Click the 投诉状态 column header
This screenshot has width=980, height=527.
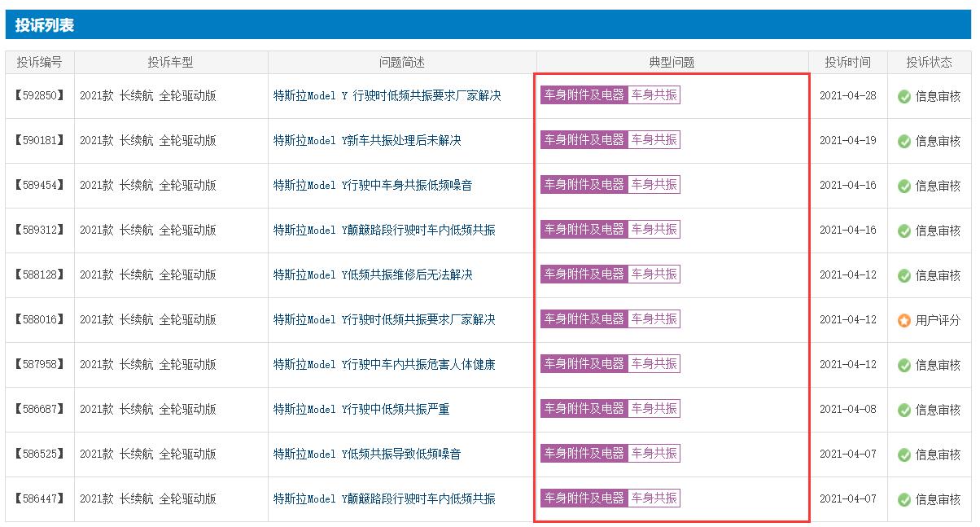pyautogui.click(x=930, y=63)
